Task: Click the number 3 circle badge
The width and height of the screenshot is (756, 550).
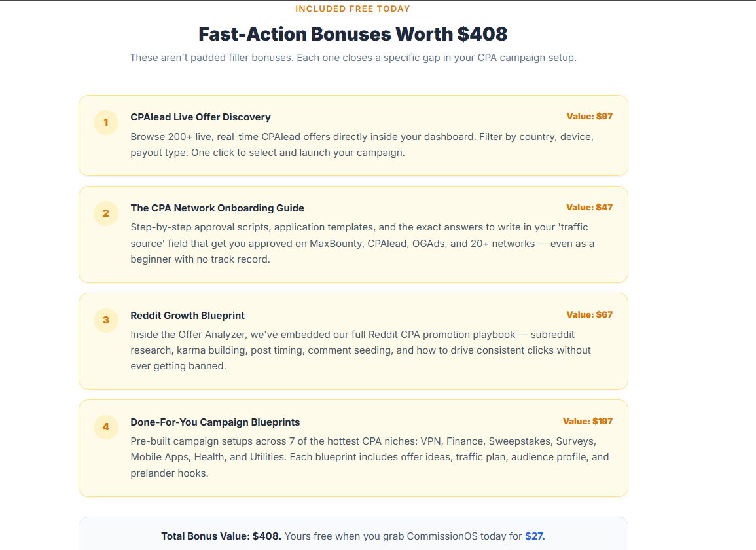Action: 106,320
